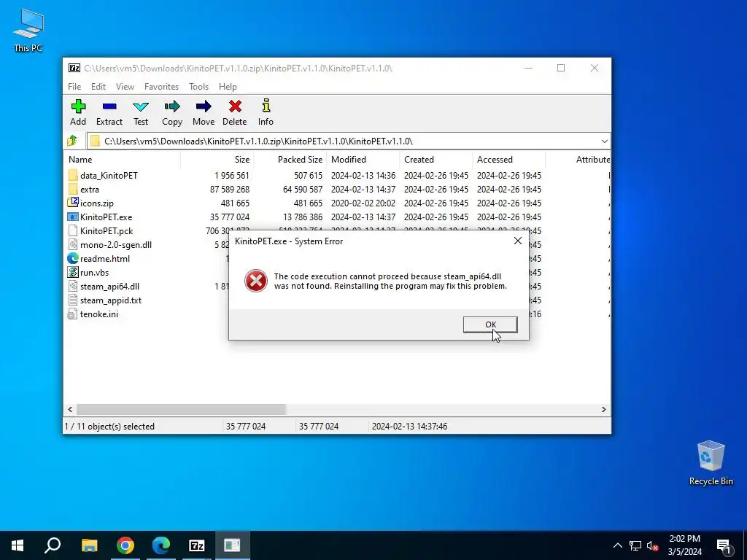747x560 pixels.
Task: Click the red Delete toolbar icon
Action: [x=235, y=106]
